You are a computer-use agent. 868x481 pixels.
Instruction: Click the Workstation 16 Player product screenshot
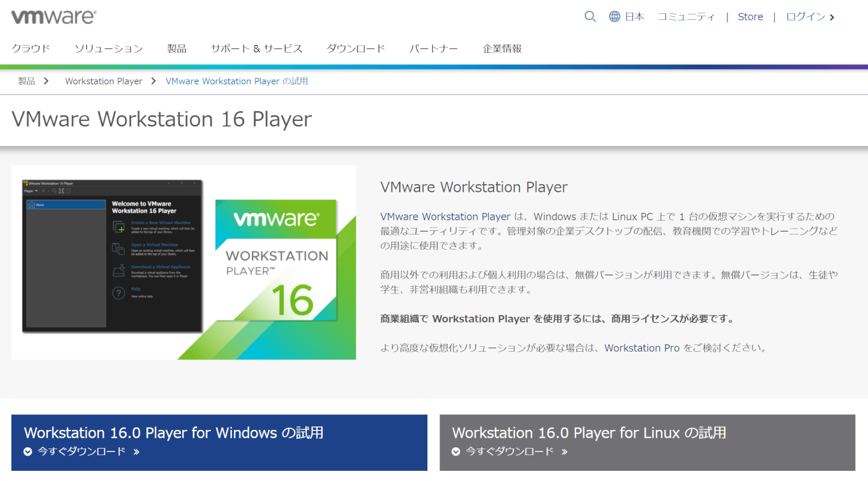click(x=183, y=262)
